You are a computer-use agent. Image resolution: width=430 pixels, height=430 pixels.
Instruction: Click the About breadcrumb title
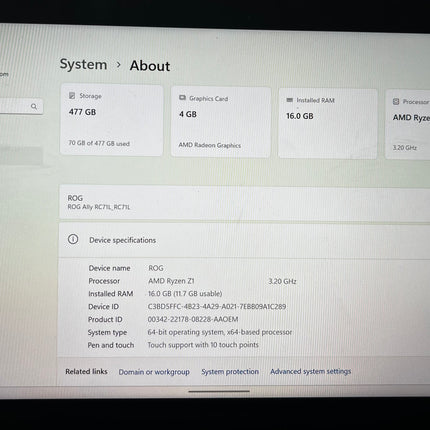tap(150, 66)
